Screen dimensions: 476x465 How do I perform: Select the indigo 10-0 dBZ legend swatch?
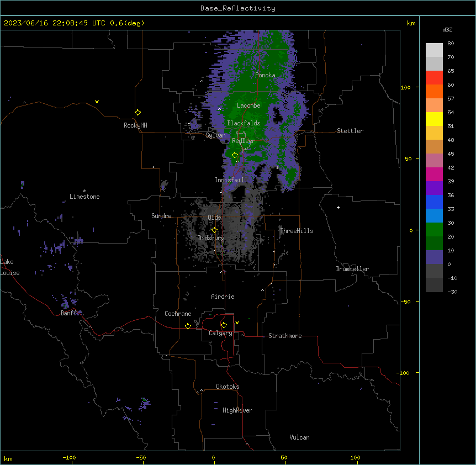434,257
